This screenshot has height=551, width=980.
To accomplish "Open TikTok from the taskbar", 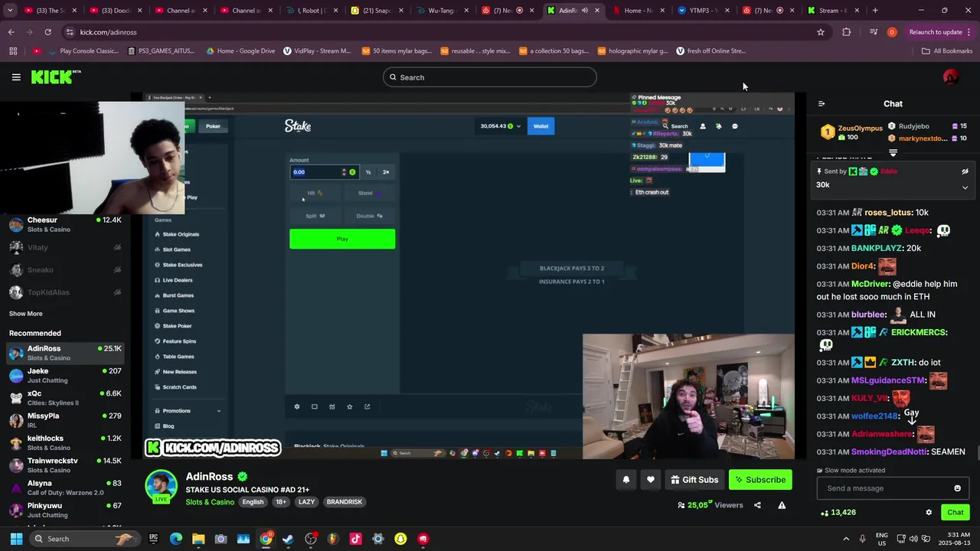I will 355,539.
